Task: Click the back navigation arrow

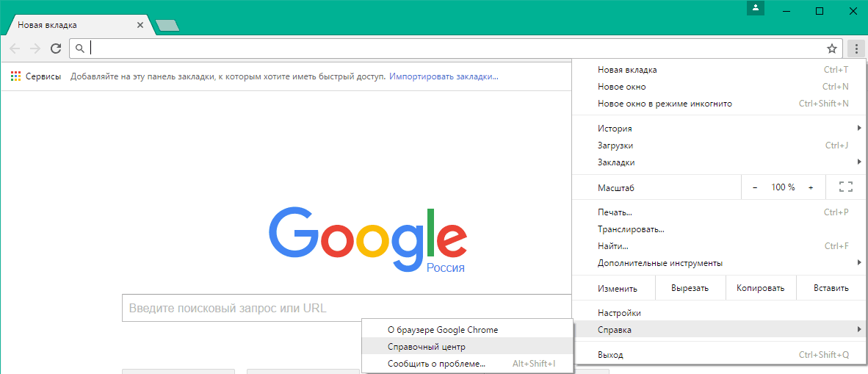Action: pyautogui.click(x=15, y=48)
